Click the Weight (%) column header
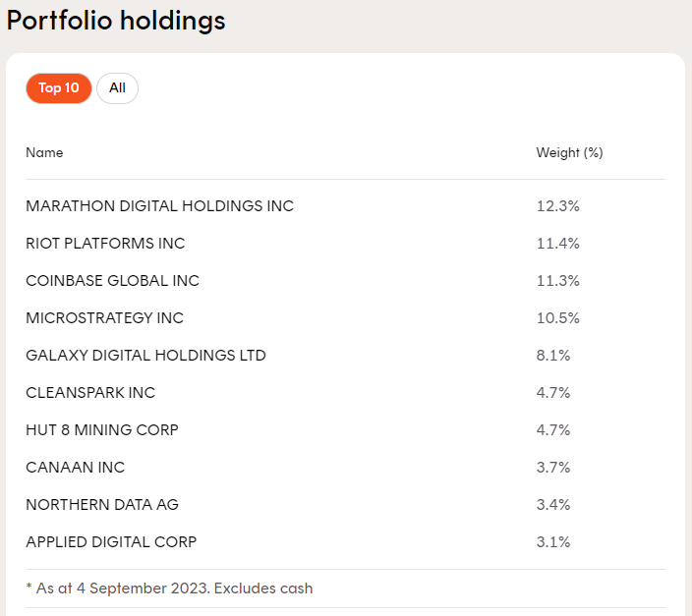Viewport: 692px width, 616px height. pyautogui.click(x=569, y=152)
